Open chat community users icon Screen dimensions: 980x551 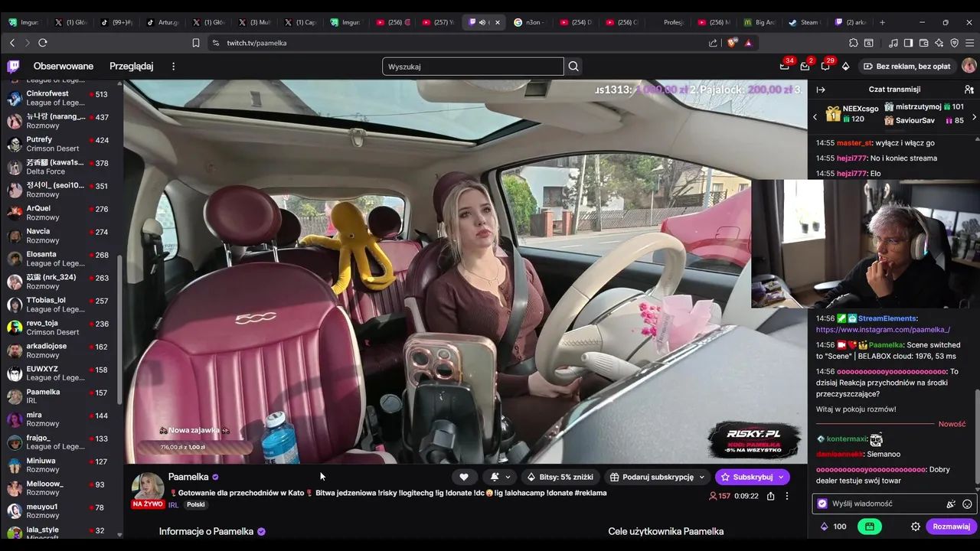[x=969, y=90]
